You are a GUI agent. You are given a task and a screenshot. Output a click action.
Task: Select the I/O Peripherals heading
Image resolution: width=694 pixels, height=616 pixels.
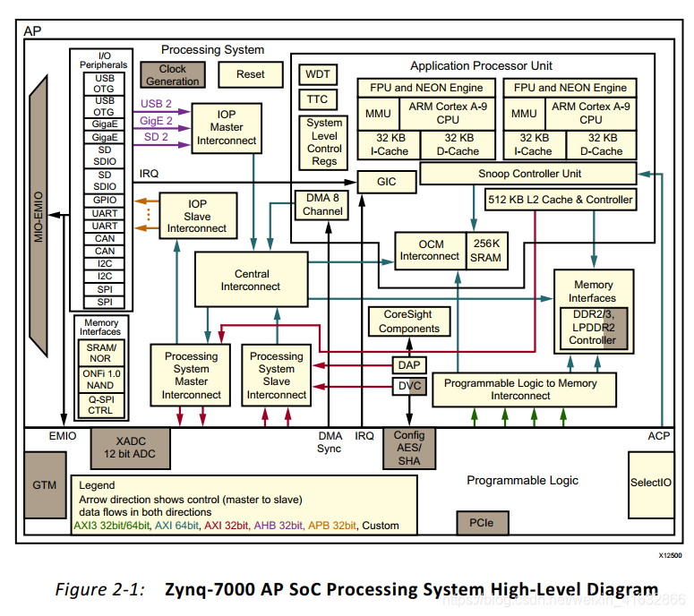pyautogui.click(x=104, y=60)
